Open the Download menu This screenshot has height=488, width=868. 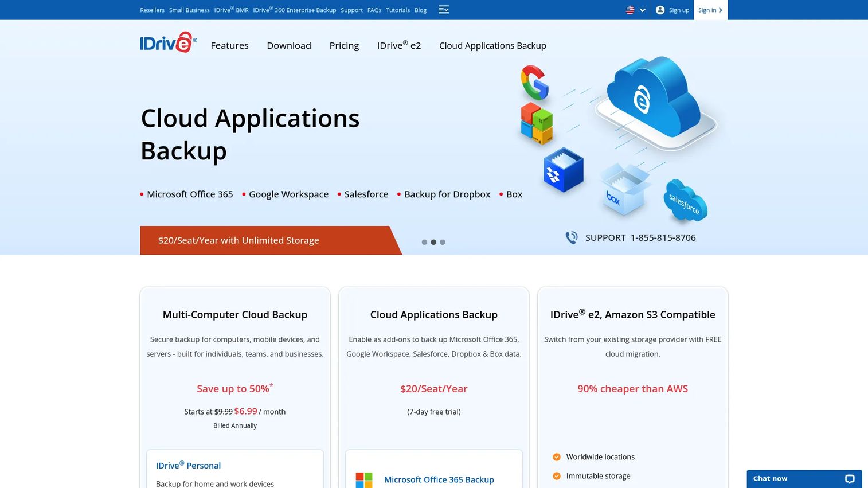289,45
